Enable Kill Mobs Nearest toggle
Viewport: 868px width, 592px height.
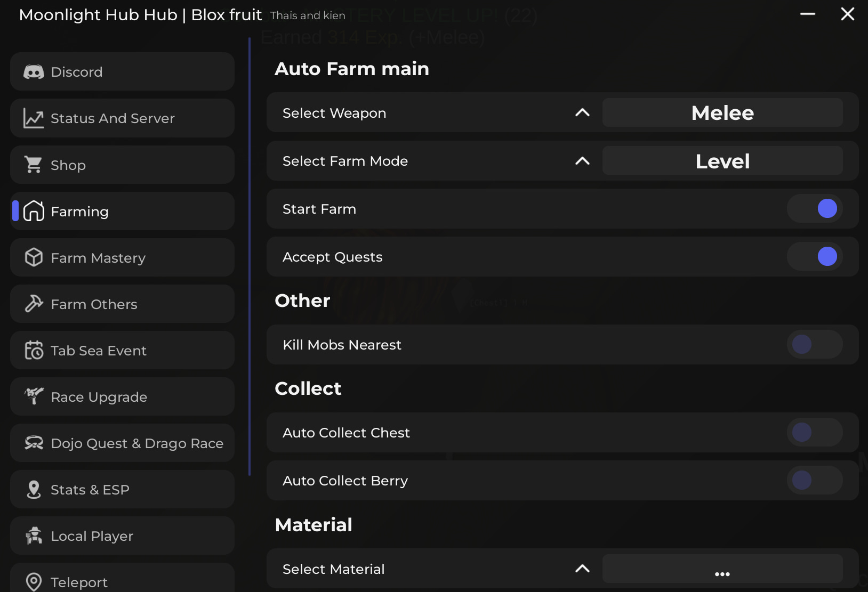(815, 345)
